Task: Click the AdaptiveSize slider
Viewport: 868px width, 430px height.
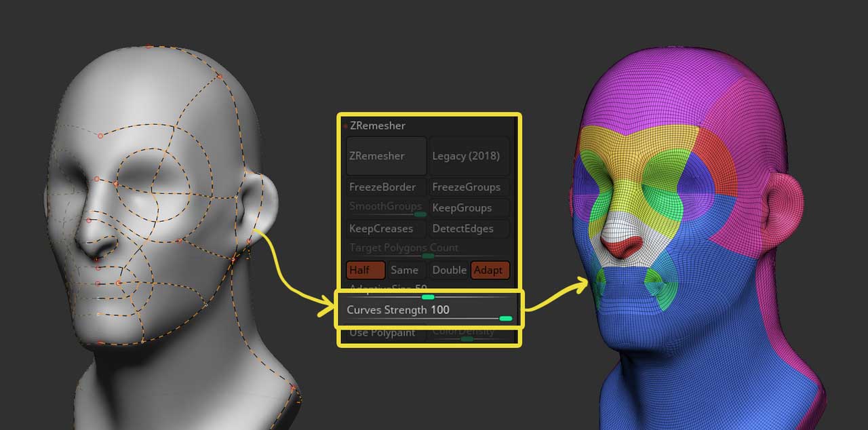Action: coord(428,292)
